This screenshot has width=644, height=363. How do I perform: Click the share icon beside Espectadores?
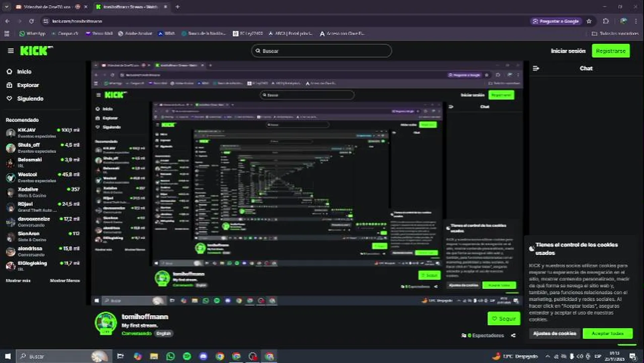(x=513, y=335)
